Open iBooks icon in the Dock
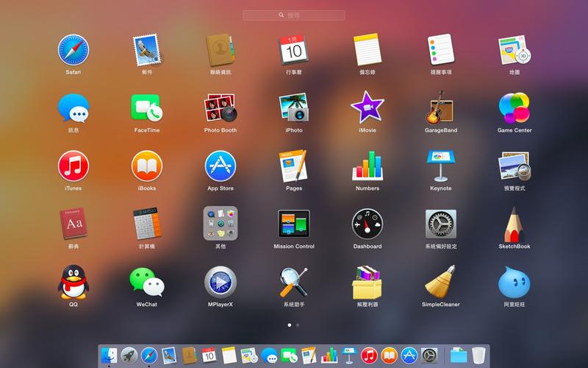Viewport: 588px width, 368px height. pyautogui.click(x=390, y=355)
